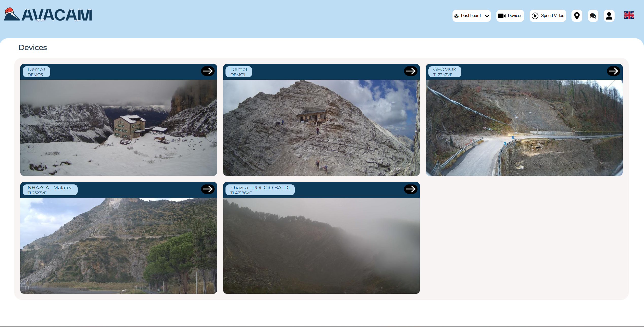The image size is (644, 327).
Task: Open the chat messages icon
Action: click(x=593, y=16)
